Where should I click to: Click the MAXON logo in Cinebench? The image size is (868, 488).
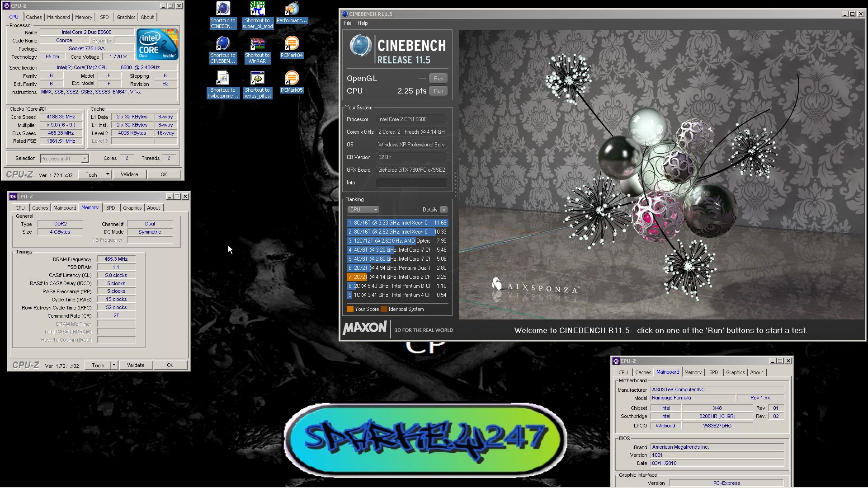364,328
